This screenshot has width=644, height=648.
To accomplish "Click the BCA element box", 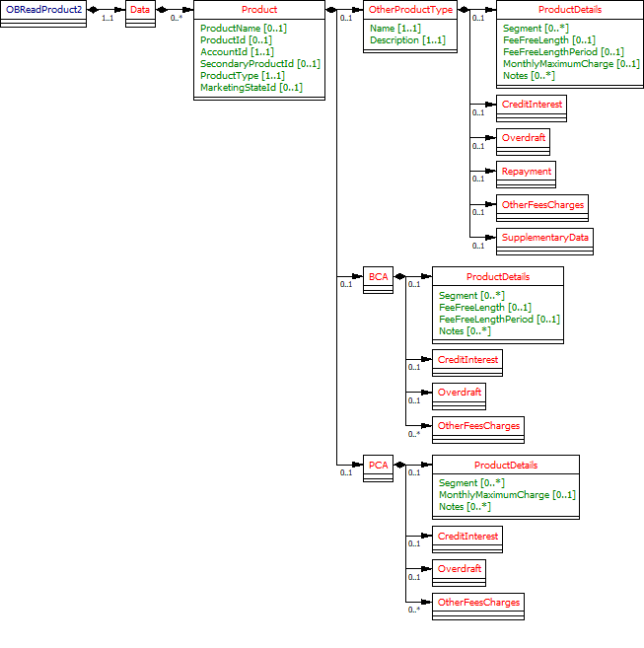I will (x=378, y=277).
